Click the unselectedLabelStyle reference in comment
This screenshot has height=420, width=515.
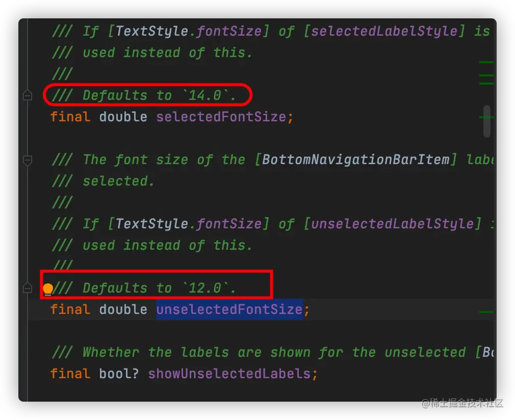(x=392, y=224)
